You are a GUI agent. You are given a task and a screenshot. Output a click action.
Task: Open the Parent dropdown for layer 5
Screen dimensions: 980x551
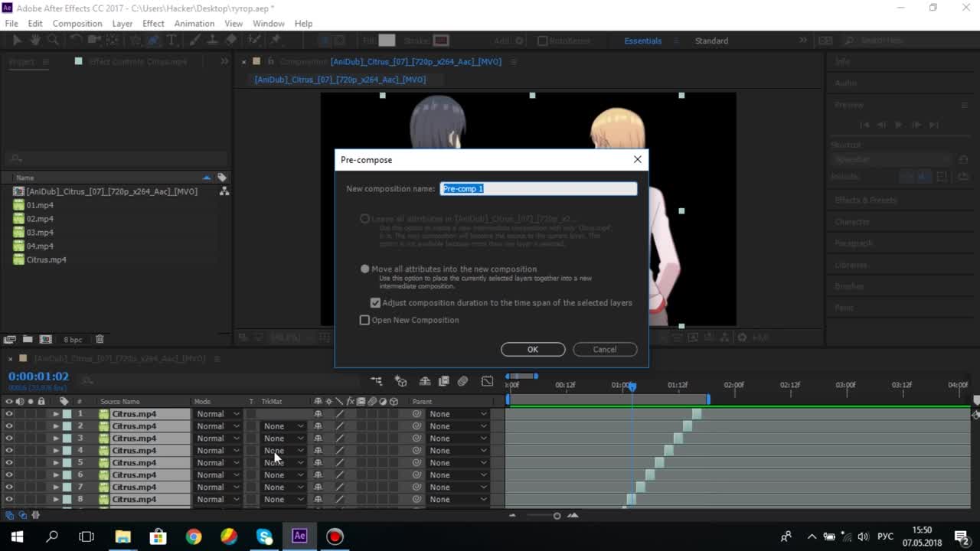[458, 463]
